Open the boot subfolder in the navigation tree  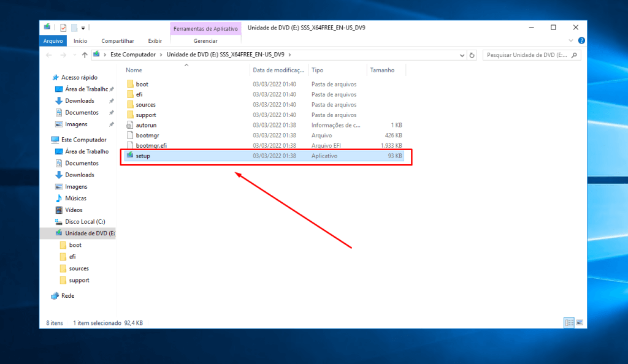click(75, 245)
